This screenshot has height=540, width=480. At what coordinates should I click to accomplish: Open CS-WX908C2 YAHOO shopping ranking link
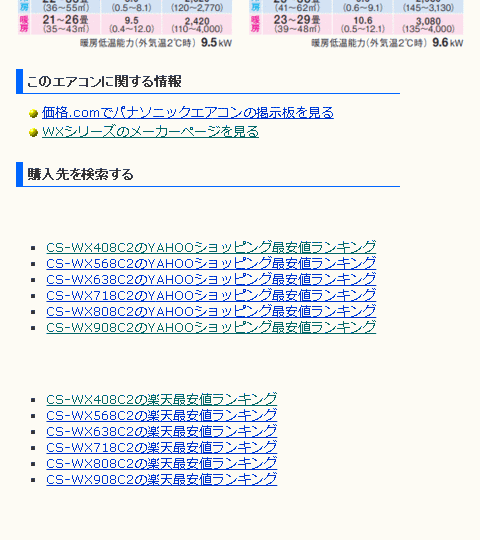[x=211, y=328]
